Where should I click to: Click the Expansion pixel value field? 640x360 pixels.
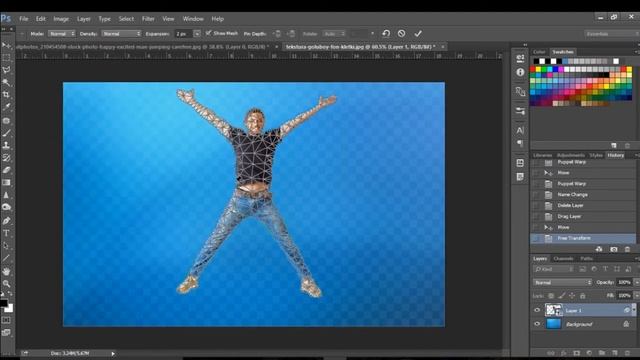click(183, 33)
